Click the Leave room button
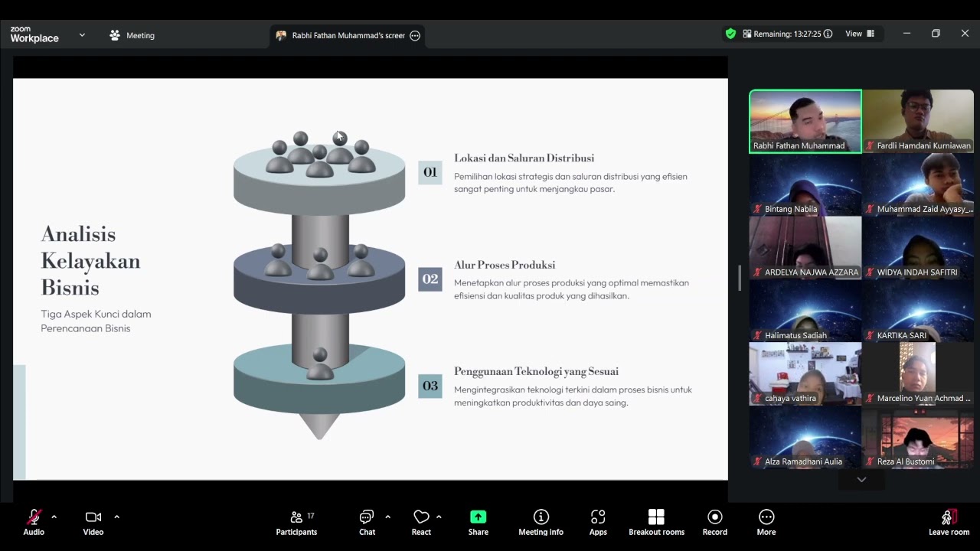The height and width of the screenshot is (551, 980). click(x=949, y=523)
